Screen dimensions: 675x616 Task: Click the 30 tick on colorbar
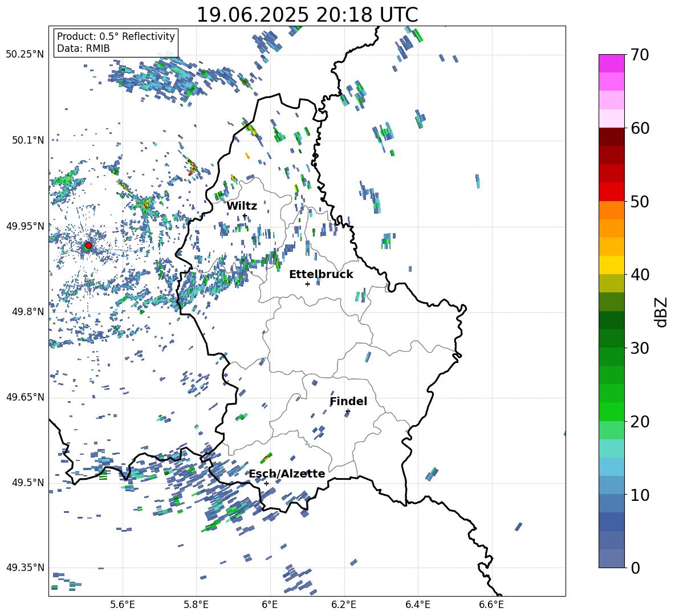pos(640,348)
